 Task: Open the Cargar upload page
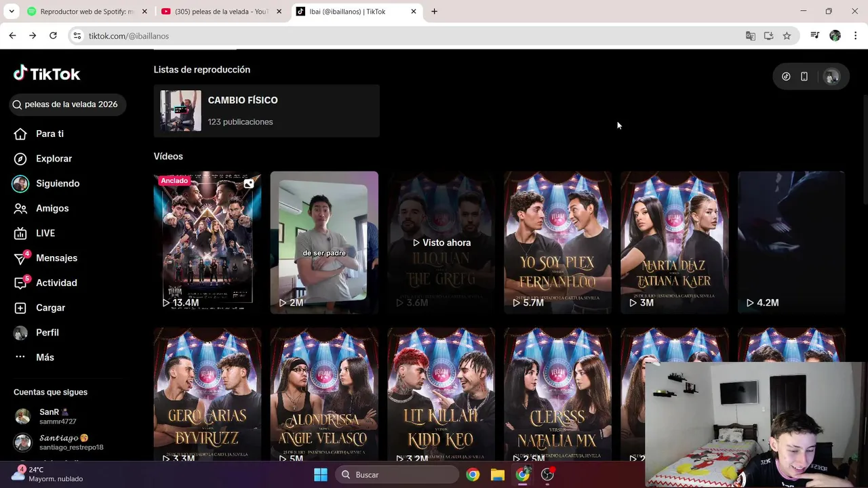tap(41, 308)
